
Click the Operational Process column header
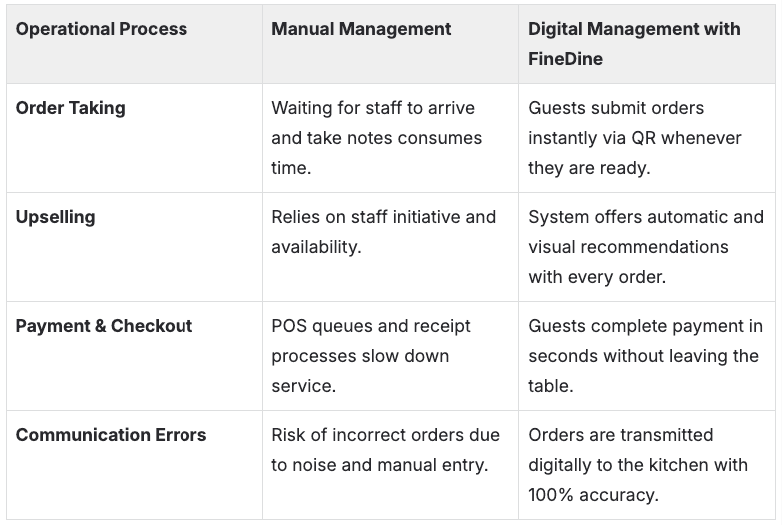point(101,29)
